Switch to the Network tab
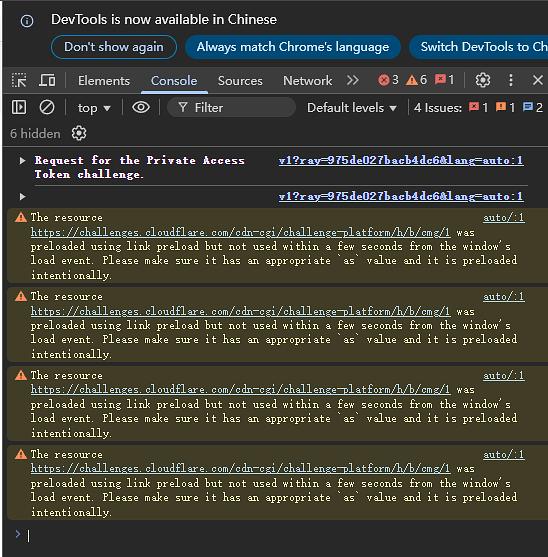 307,81
